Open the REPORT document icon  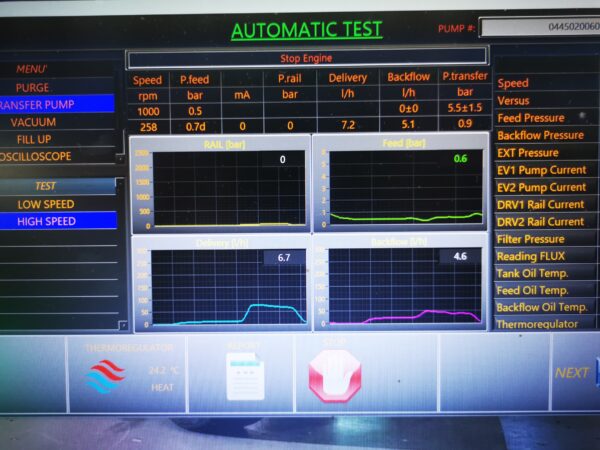coord(245,376)
